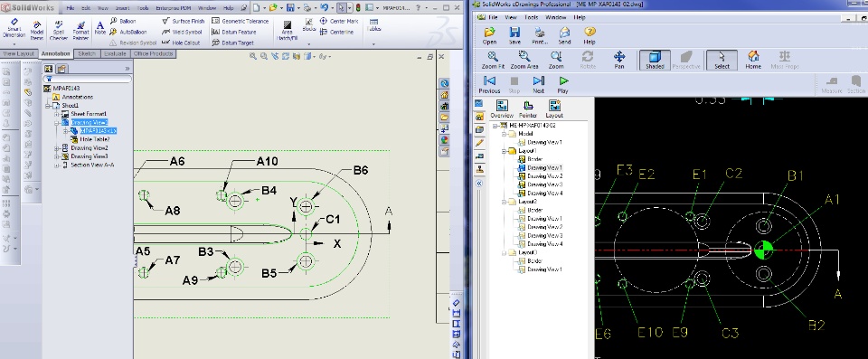Expand the Smart Dimension dropdown arrow
The width and height of the screenshot is (868, 359).
[x=14, y=43]
